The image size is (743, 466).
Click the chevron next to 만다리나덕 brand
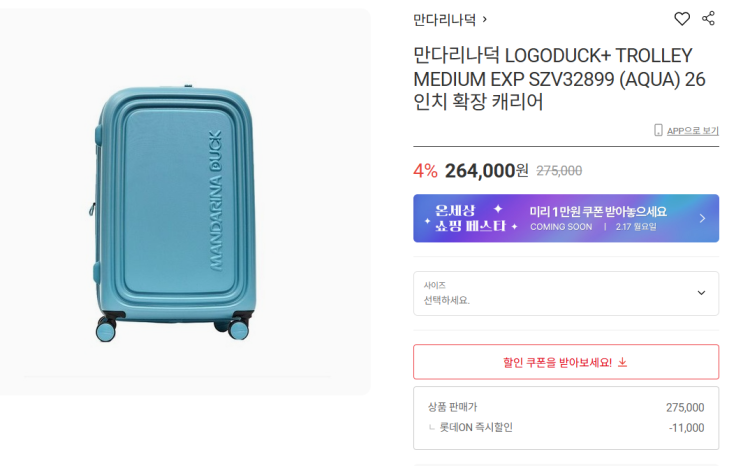tap(485, 18)
